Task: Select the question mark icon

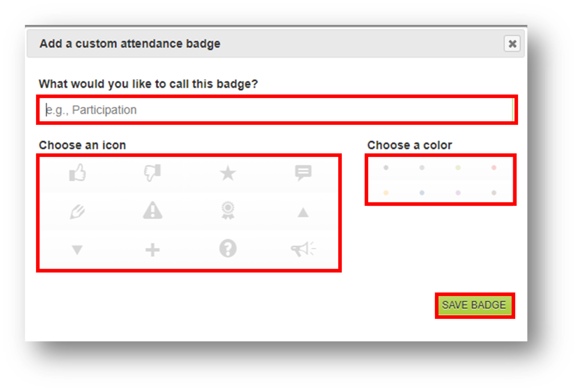Action: pyautogui.click(x=228, y=249)
